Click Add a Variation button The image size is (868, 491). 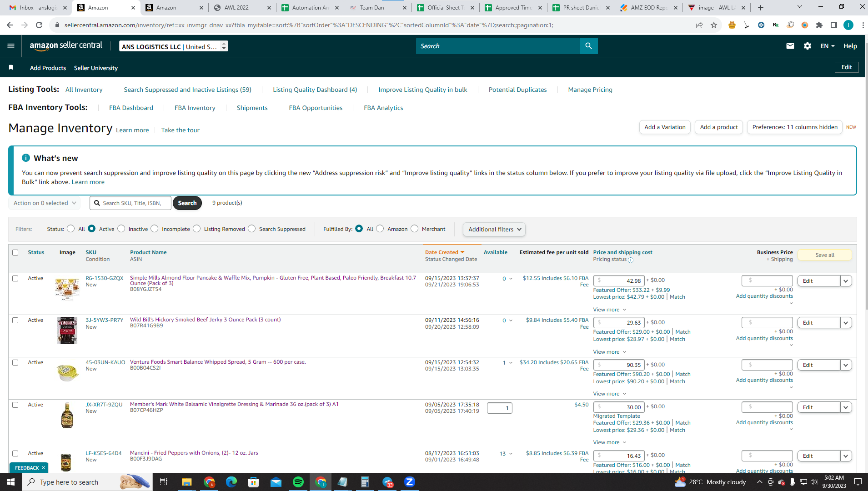(x=665, y=127)
